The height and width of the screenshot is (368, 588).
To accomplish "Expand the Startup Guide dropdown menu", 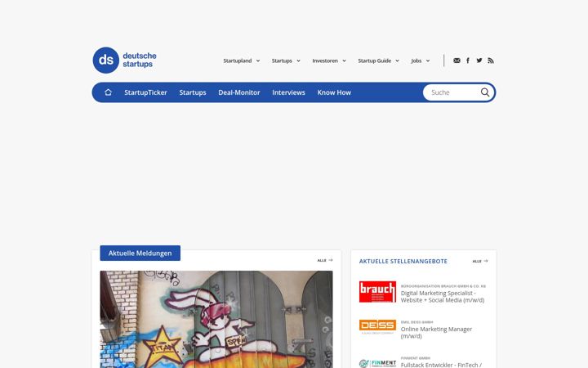I will tap(378, 61).
